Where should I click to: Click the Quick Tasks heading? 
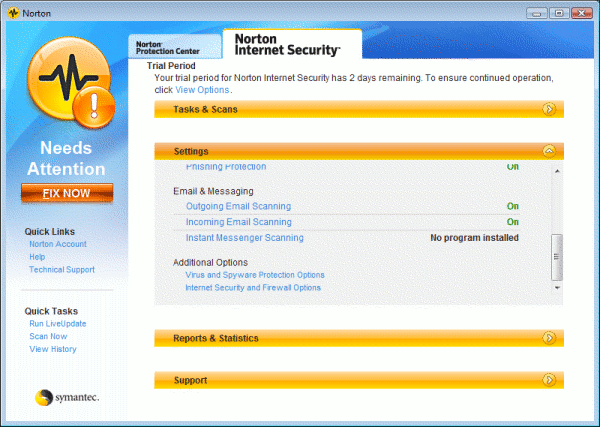(x=51, y=311)
